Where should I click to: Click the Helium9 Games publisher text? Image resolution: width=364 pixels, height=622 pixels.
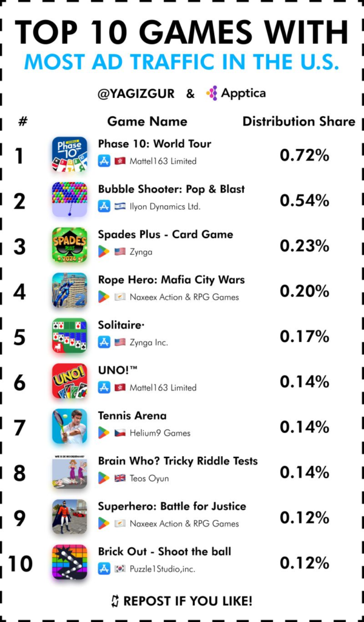160,433
